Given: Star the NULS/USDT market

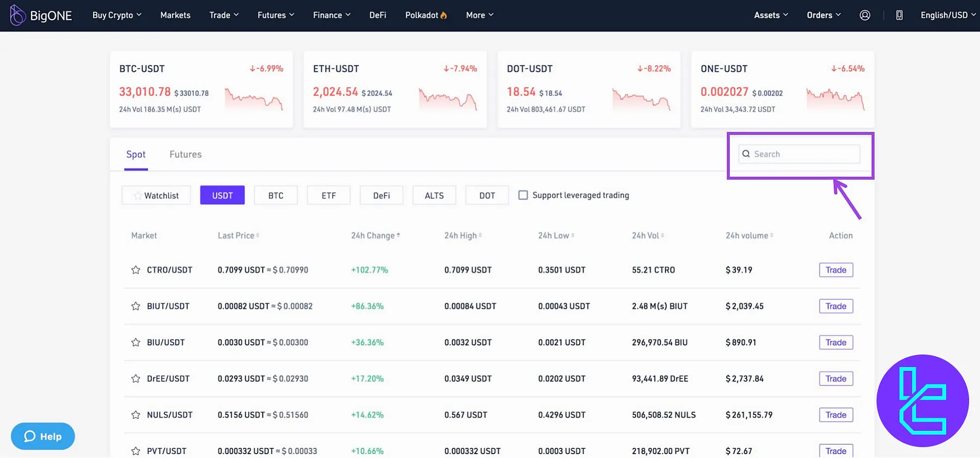Looking at the screenshot, I should coord(136,415).
